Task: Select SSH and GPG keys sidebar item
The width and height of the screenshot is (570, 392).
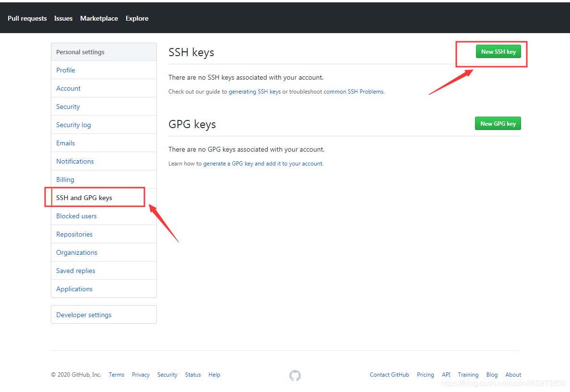Action: (x=104, y=198)
